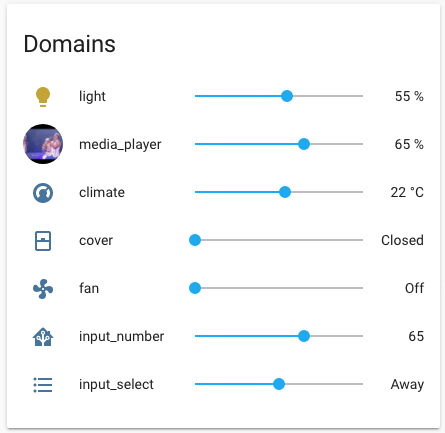
Task: Click the input_number slider handle
Action: pos(304,336)
